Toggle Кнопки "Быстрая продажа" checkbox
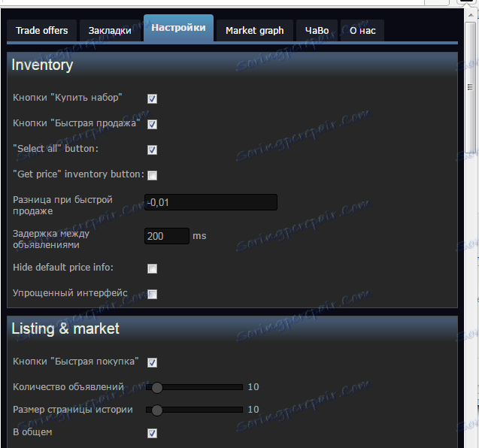Image resolution: width=479 pixels, height=448 pixels. tap(152, 124)
